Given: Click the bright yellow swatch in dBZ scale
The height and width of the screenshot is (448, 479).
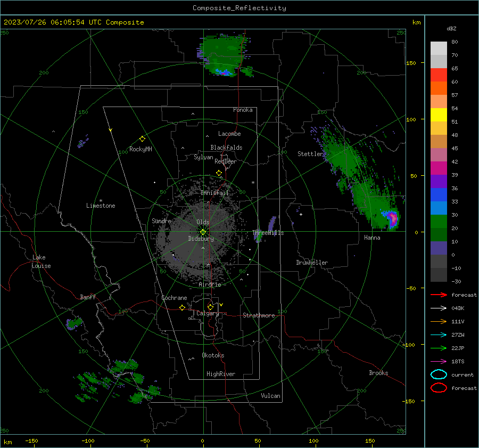Looking at the screenshot, I should pos(439,115).
